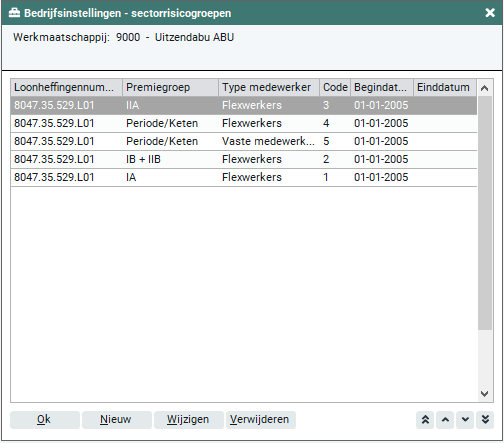The width and height of the screenshot is (504, 443).
Task: Click the vertical scrollbar thumb
Action: click(x=485, y=213)
